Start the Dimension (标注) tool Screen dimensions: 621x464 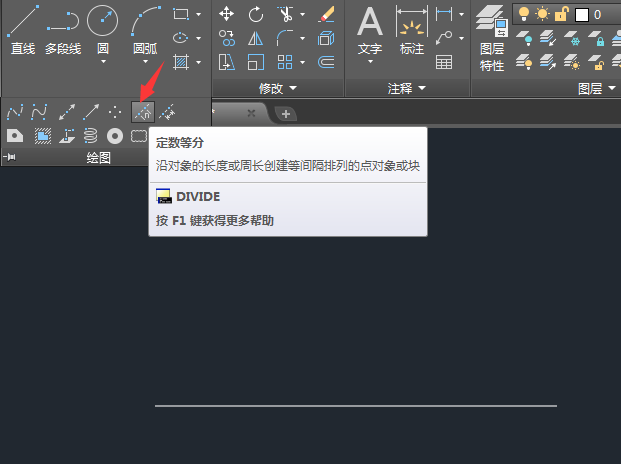click(x=412, y=30)
